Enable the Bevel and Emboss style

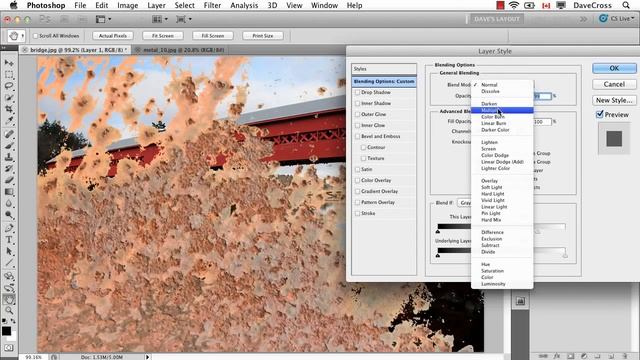coord(358,137)
